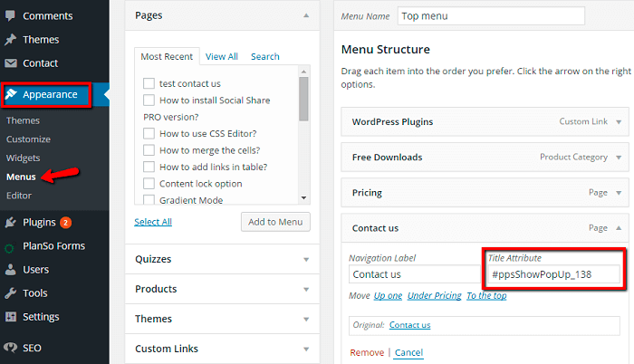This screenshot has width=634, height=364.
Task: Click the Add to Menu button
Action: tap(275, 222)
